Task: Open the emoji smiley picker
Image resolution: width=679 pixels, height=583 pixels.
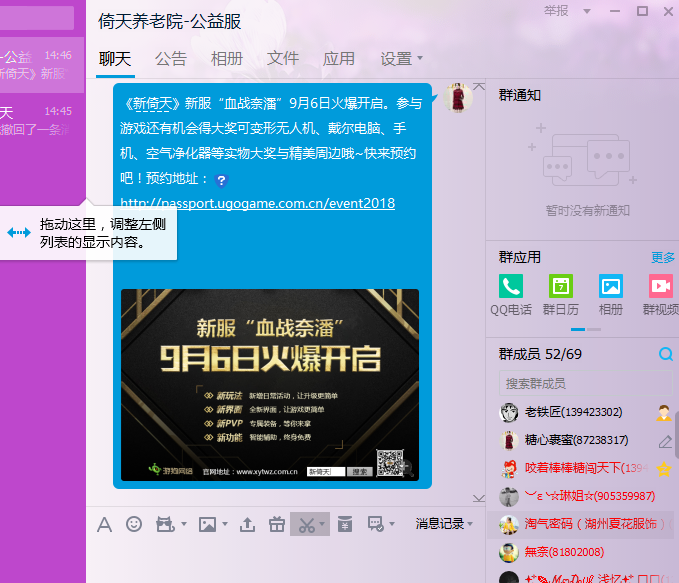Action: [134, 524]
